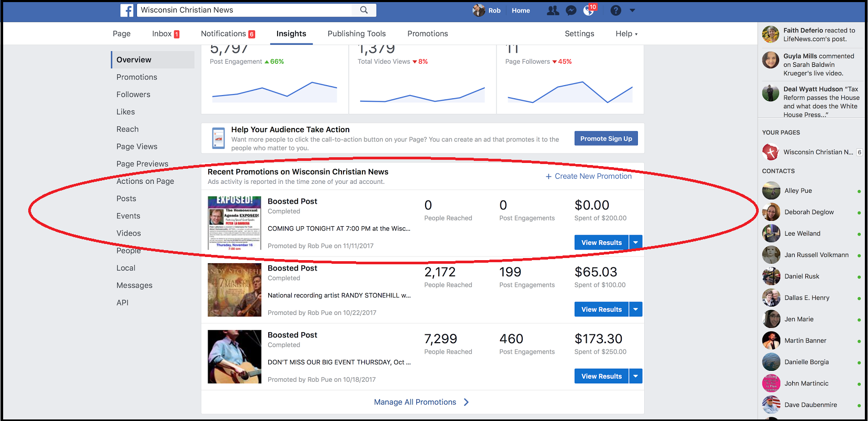The height and width of the screenshot is (421, 868).
Task: Click the search magnifier icon
Action: click(x=364, y=10)
